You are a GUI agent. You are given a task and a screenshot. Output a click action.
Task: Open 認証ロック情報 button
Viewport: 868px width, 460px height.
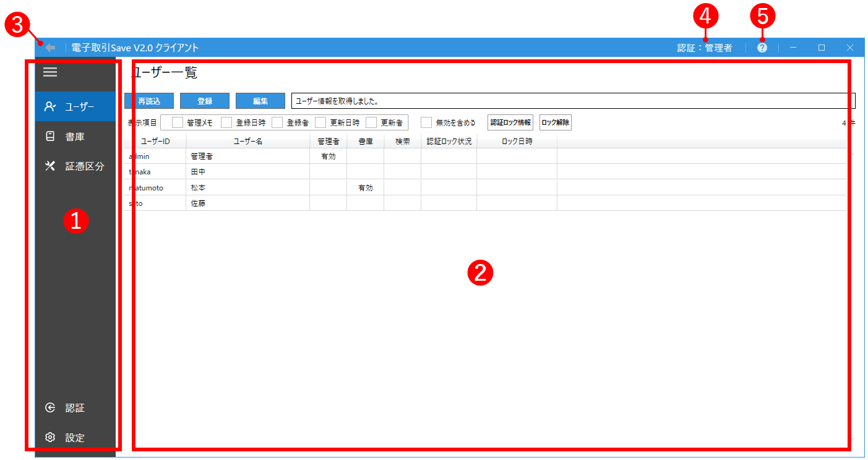510,122
